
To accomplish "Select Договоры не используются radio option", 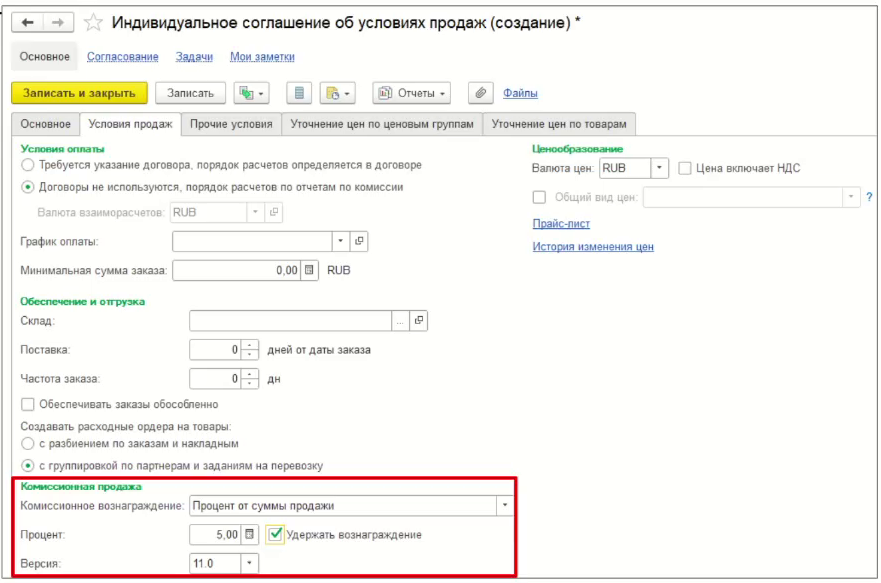I will click(x=28, y=187).
